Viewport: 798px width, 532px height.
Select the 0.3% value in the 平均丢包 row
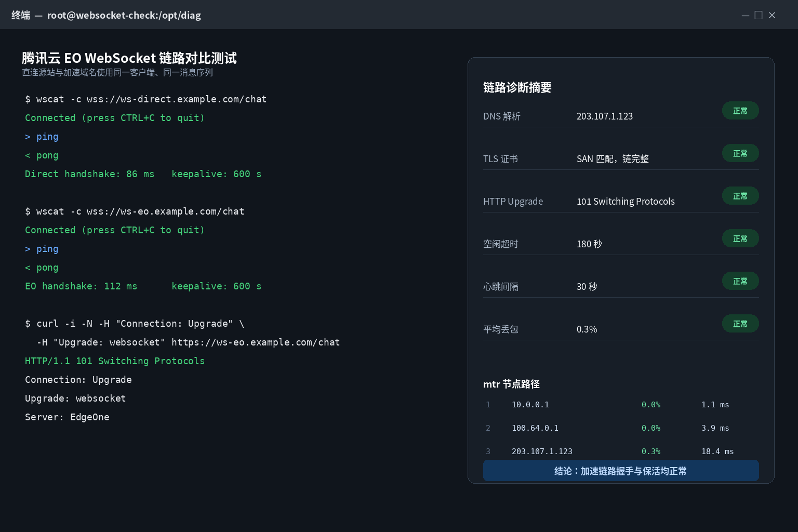point(587,329)
